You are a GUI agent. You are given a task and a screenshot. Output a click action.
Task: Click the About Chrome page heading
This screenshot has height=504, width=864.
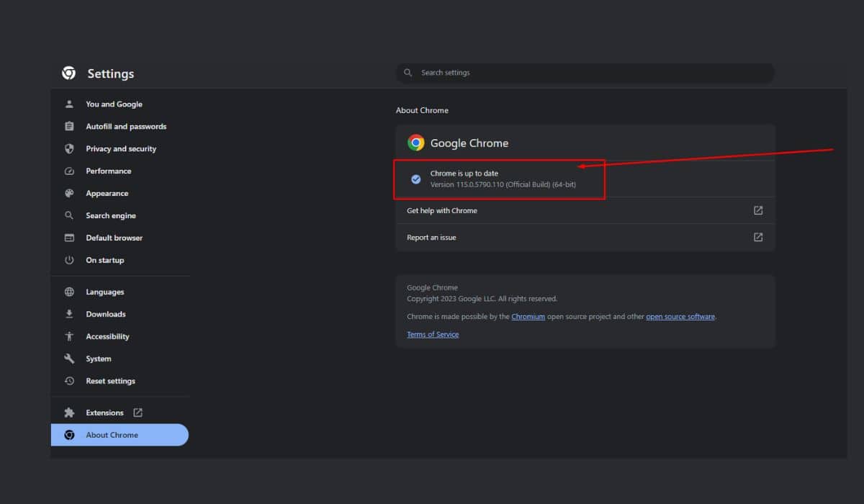coord(422,111)
